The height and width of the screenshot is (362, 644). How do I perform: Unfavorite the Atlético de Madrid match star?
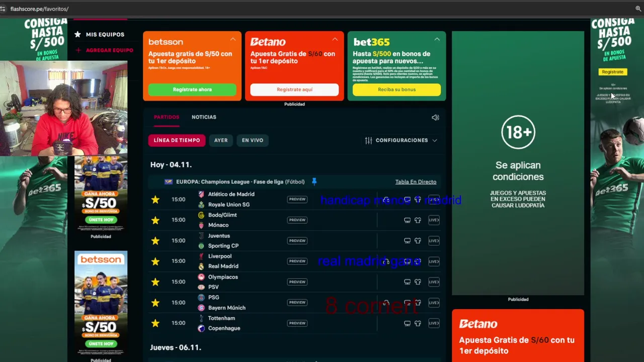coord(155,200)
